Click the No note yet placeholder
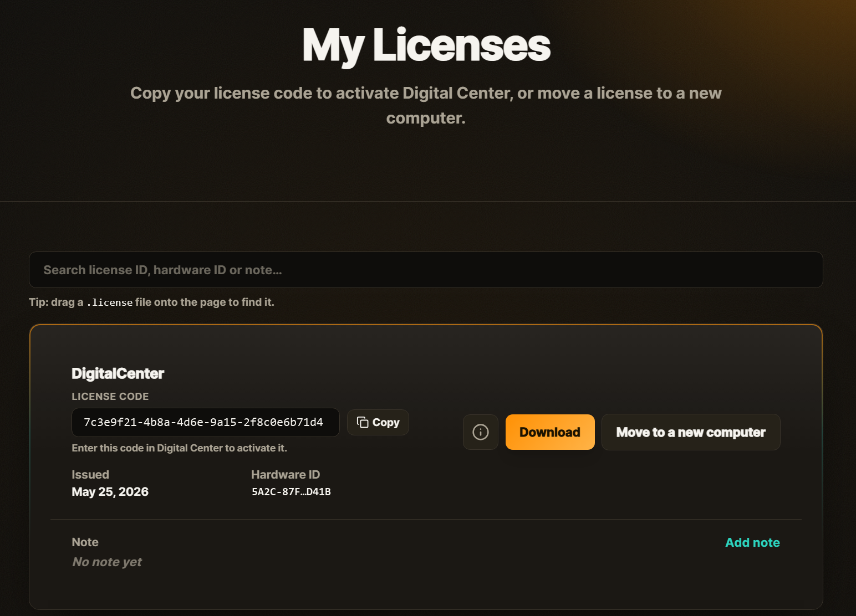The image size is (856, 616). (x=107, y=562)
